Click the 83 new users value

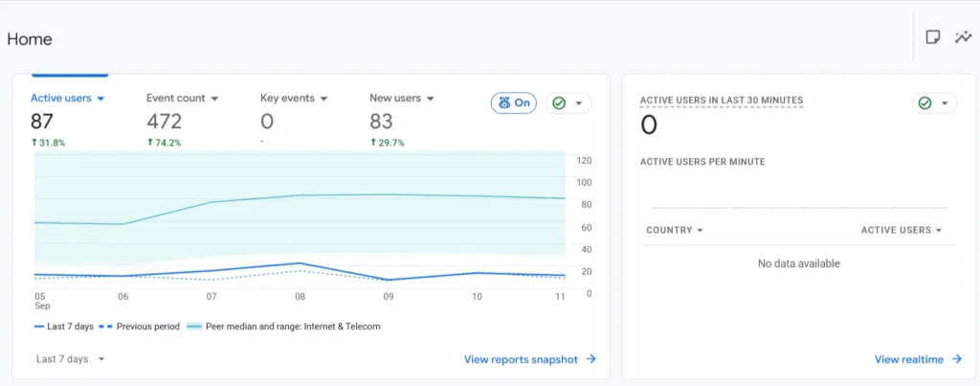pos(381,122)
